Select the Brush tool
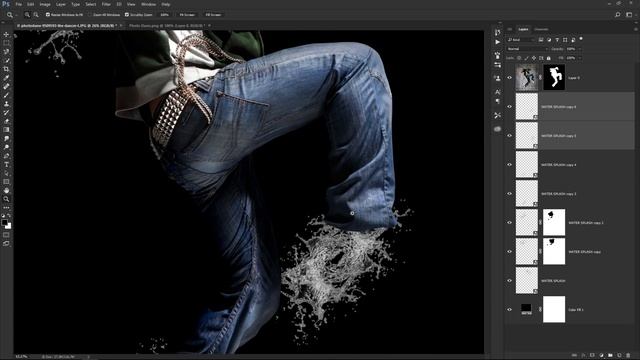This screenshot has height=360, width=640. click(x=6, y=95)
